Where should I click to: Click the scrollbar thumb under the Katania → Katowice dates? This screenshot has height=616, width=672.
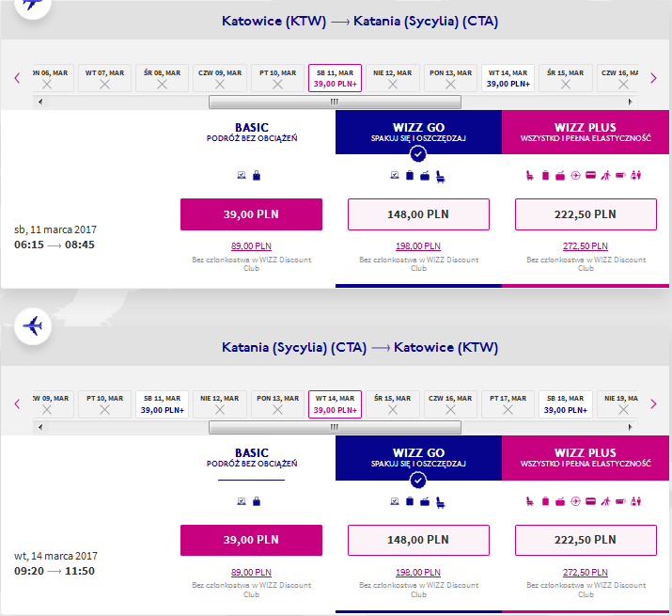[335, 427]
